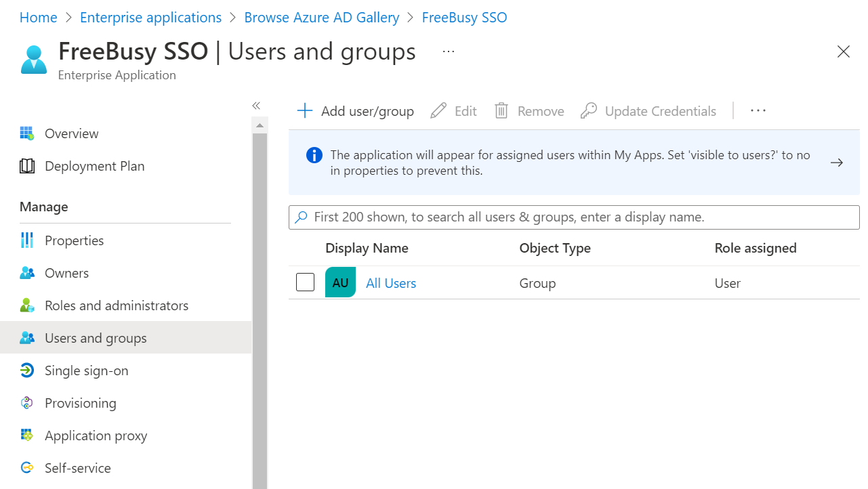Click Add user/group button

click(356, 111)
